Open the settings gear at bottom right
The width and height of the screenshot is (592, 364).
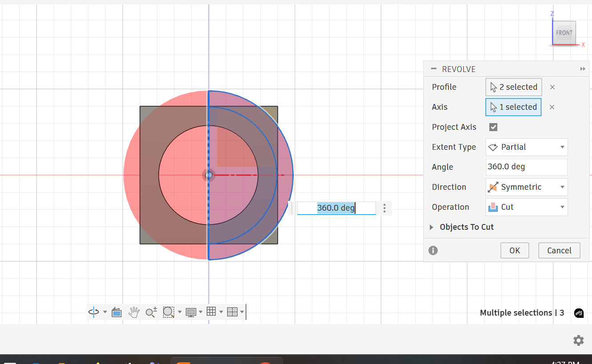coord(578,340)
